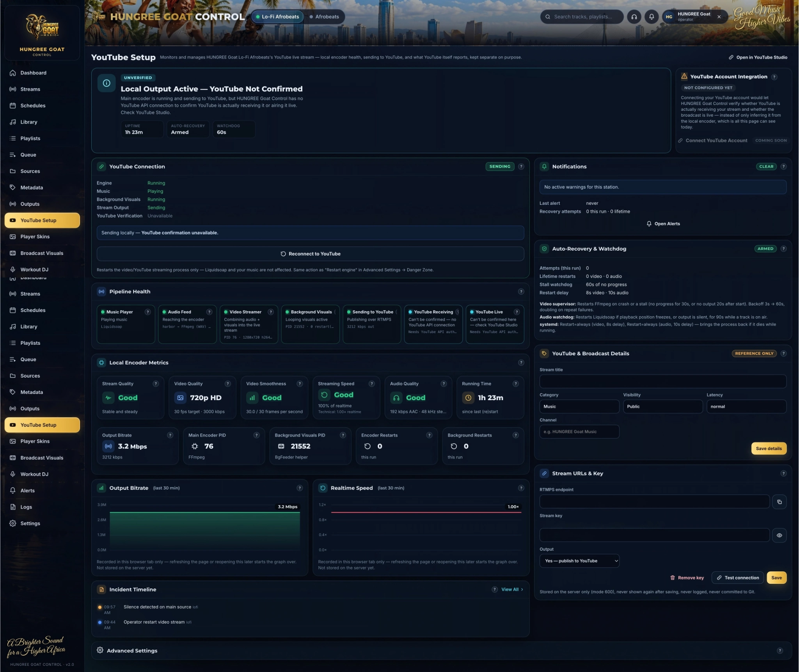Click Reconnect to YouTube button

310,254
